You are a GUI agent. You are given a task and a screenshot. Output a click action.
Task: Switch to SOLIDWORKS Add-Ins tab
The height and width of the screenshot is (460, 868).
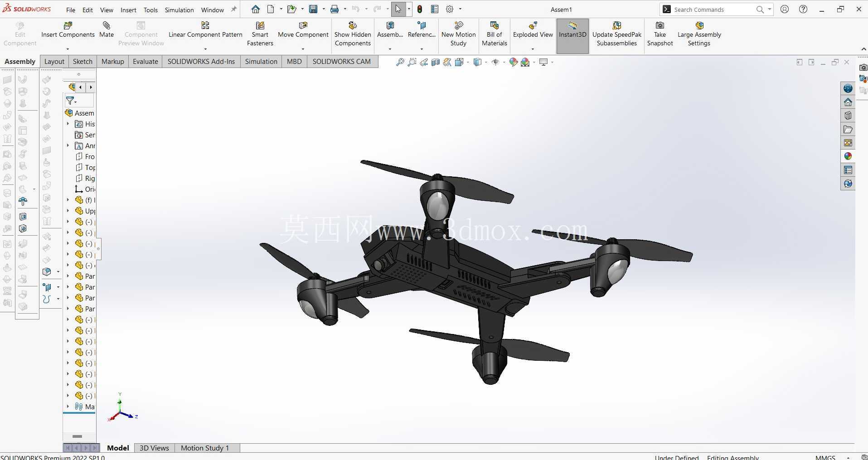click(x=201, y=62)
